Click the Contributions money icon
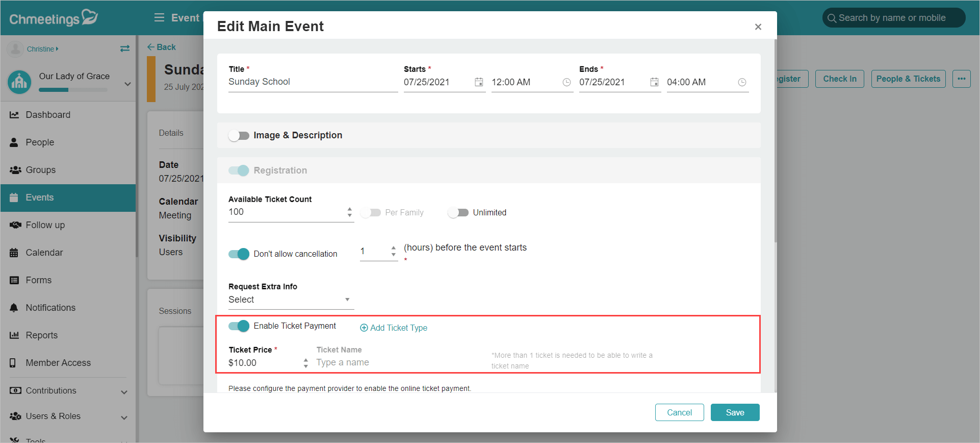 click(15, 390)
